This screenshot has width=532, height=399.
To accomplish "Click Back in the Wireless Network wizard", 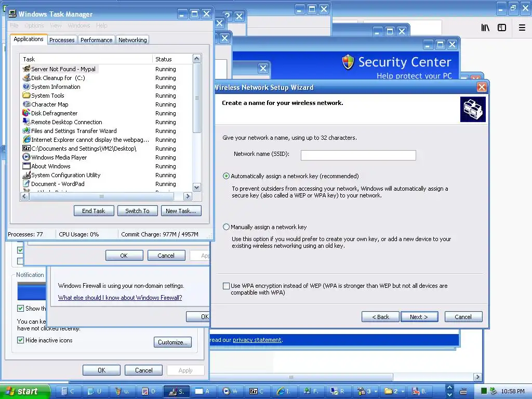I will click(x=380, y=317).
